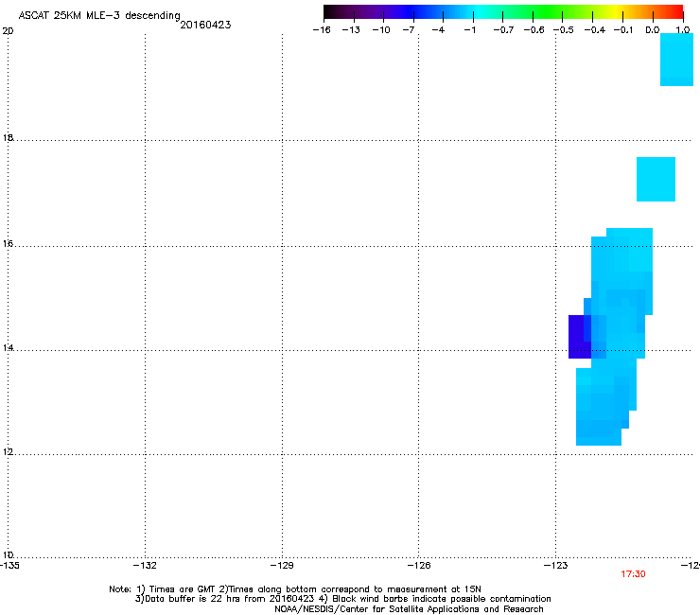
Task: Click the title text 'ASCAT 25KM MLE-3 descending'
Action: click(99, 15)
